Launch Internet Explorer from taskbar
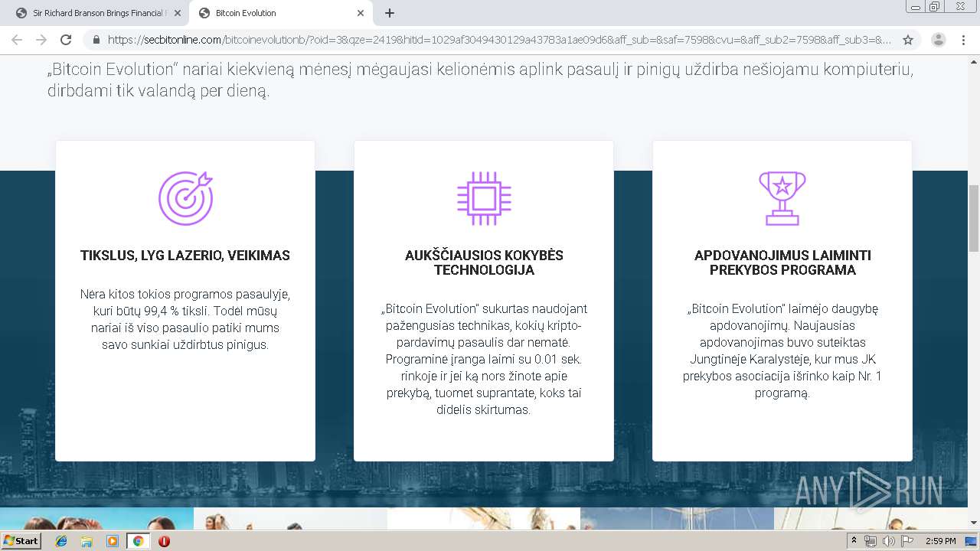 tap(61, 541)
